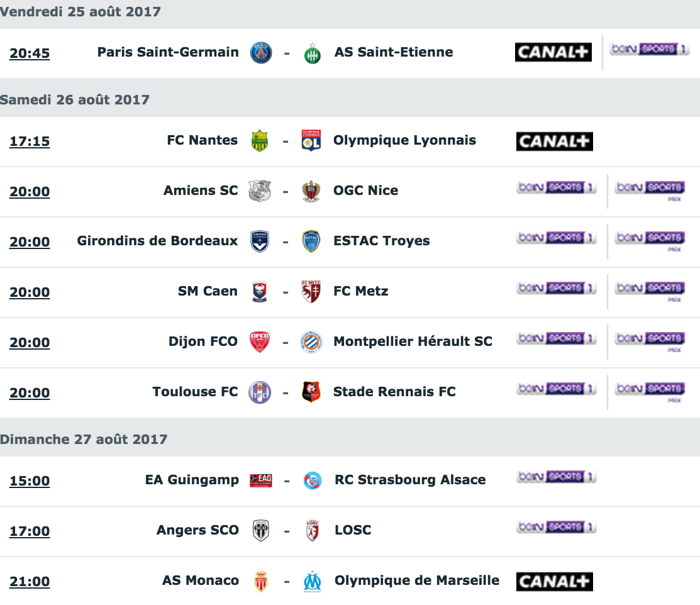The height and width of the screenshot is (605, 700).
Task: Click the Olympique Lyonnais OL logo
Action: click(311, 141)
